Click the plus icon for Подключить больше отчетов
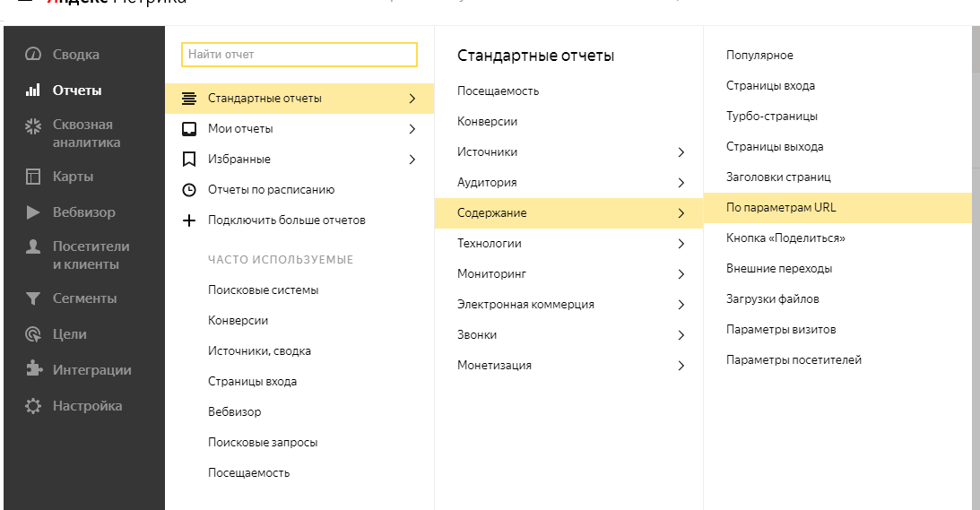Image resolution: width=980 pixels, height=510 pixels. [189, 220]
